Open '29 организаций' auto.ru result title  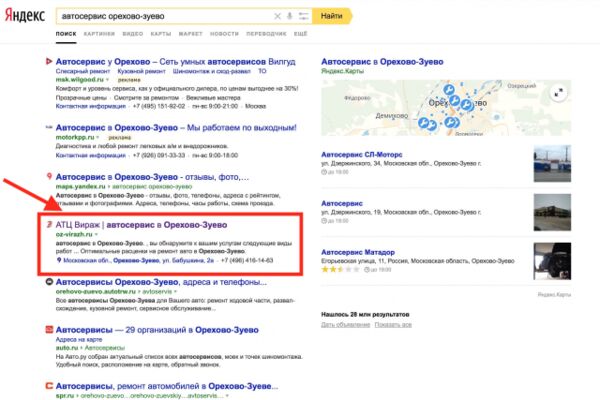point(157,330)
